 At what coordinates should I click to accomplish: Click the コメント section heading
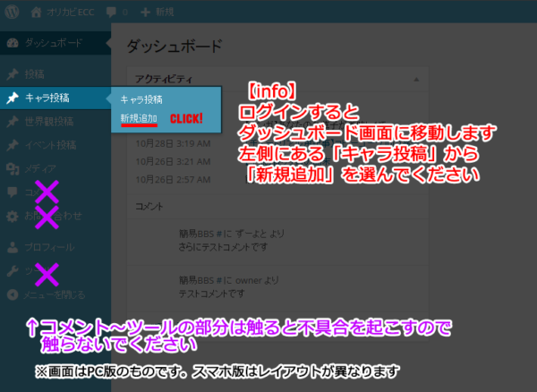pos(149,207)
